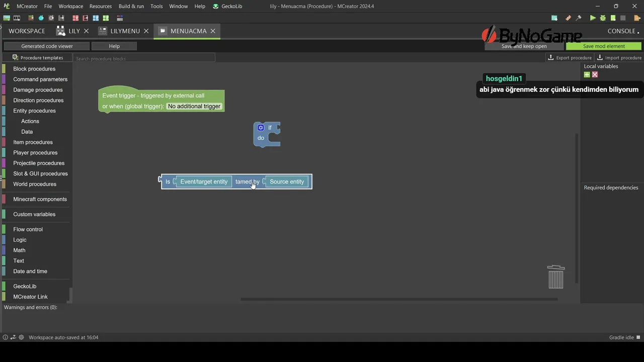Click Import procedure button

(619, 58)
